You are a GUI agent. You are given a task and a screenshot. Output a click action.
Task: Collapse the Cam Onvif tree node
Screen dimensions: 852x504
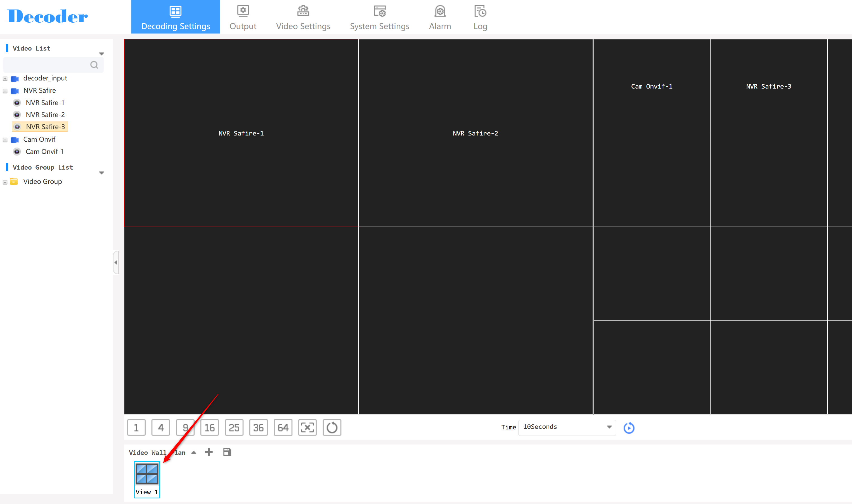(x=5, y=140)
